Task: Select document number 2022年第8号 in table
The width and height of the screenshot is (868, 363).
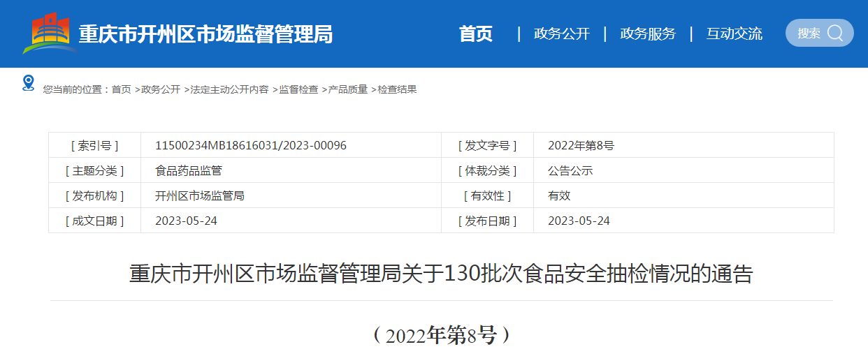Action: (x=581, y=145)
